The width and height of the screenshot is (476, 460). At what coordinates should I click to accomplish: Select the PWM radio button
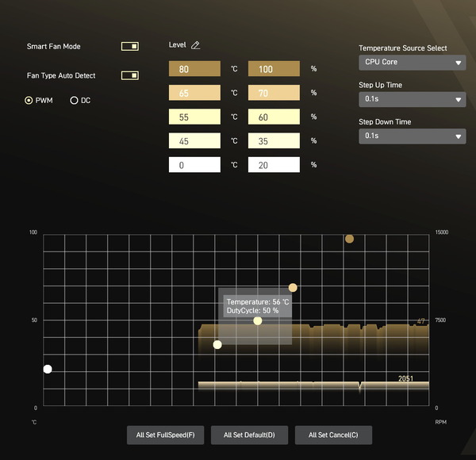tap(29, 101)
